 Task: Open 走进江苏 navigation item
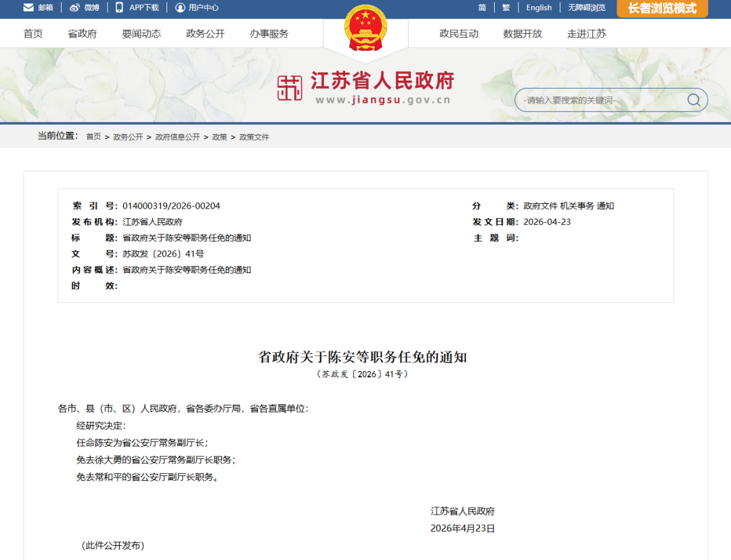coord(586,34)
